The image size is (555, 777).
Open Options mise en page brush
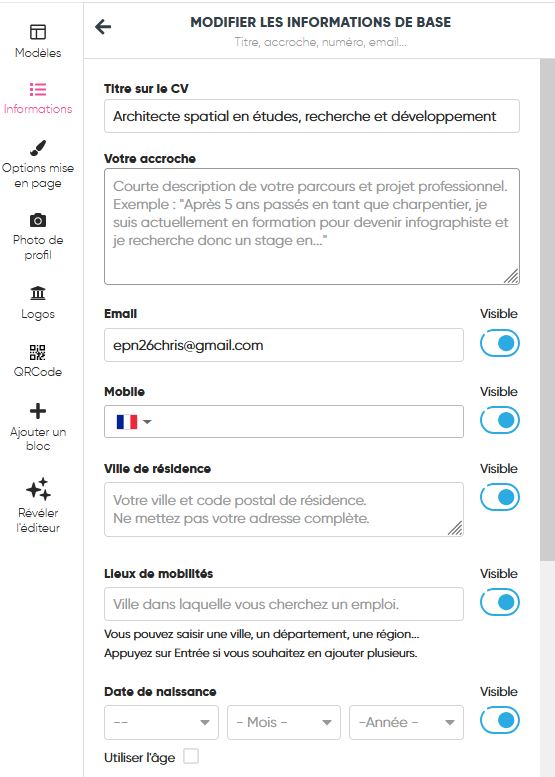coord(38,148)
